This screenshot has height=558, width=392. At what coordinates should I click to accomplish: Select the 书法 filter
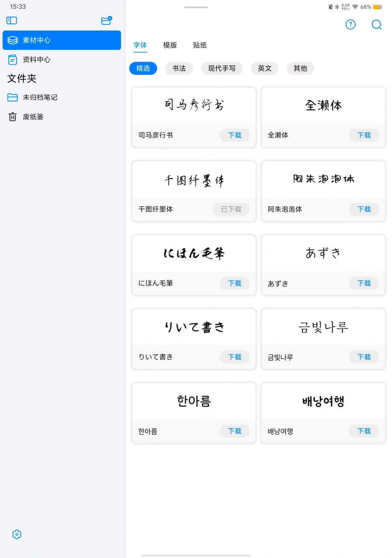[x=179, y=68]
